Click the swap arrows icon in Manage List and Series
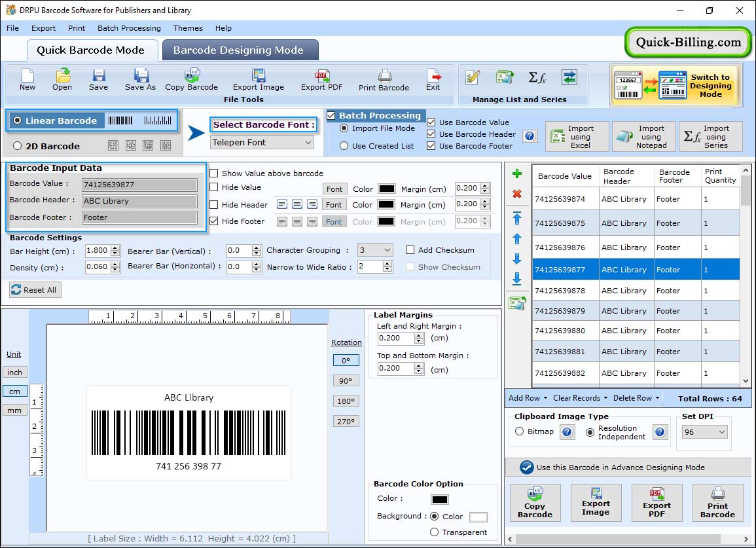This screenshot has height=548, width=756. click(x=569, y=77)
